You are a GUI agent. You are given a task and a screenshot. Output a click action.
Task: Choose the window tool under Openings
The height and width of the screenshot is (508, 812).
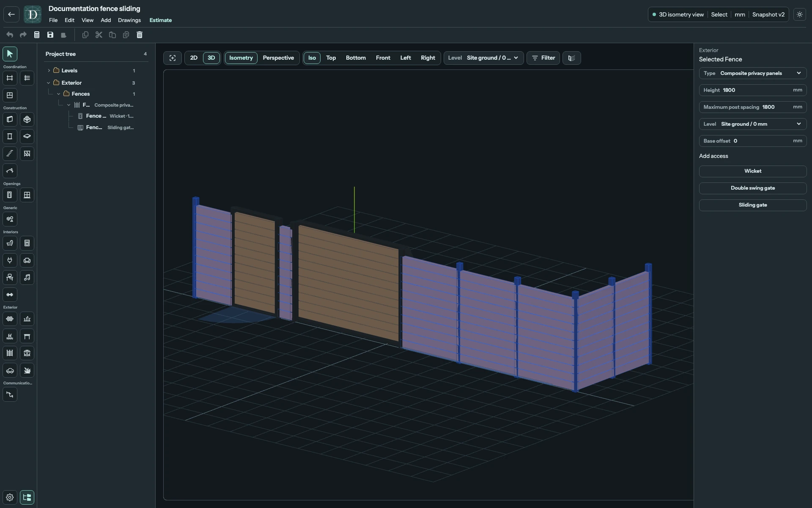click(x=27, y=195)
